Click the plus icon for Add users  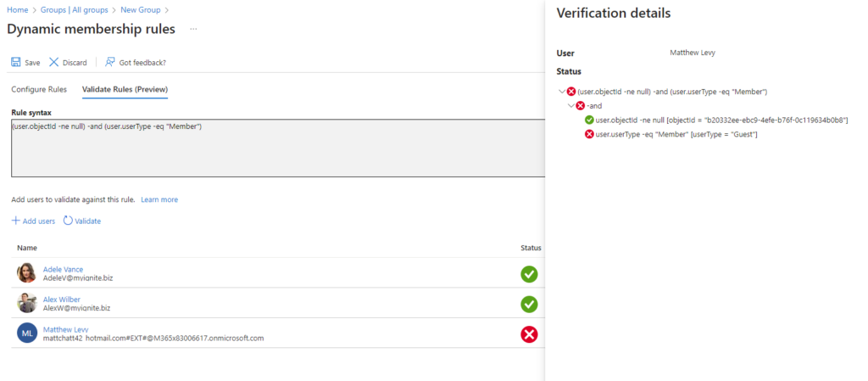tap(15, 221)
